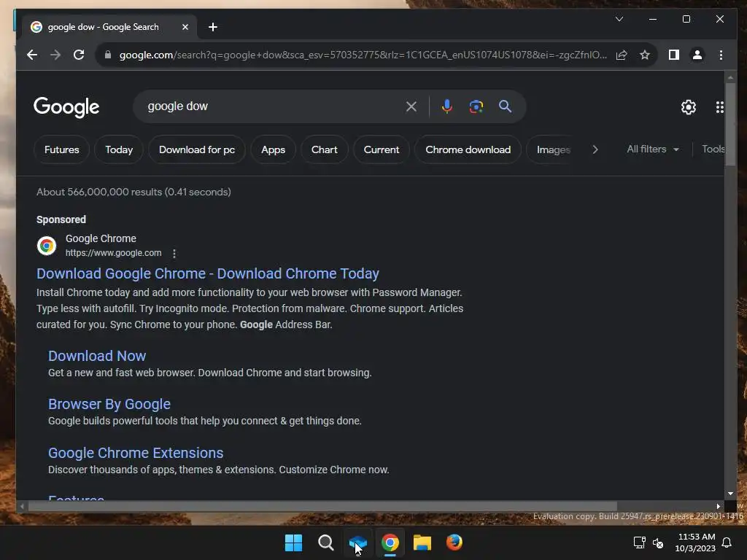This screenshot has width=747, height=560.
Task: Open the Browser By Google sitelink
Action: point(109,404)
